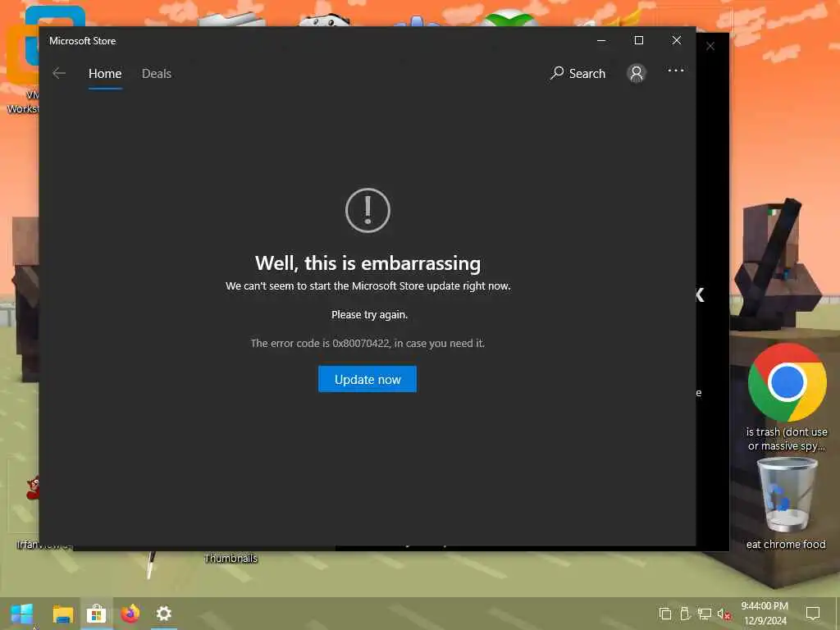Image resolution: width=840 pixels, height=630 pixels.
Task: Minimize the Microsoft Store window
Action: tap(601, 41)
